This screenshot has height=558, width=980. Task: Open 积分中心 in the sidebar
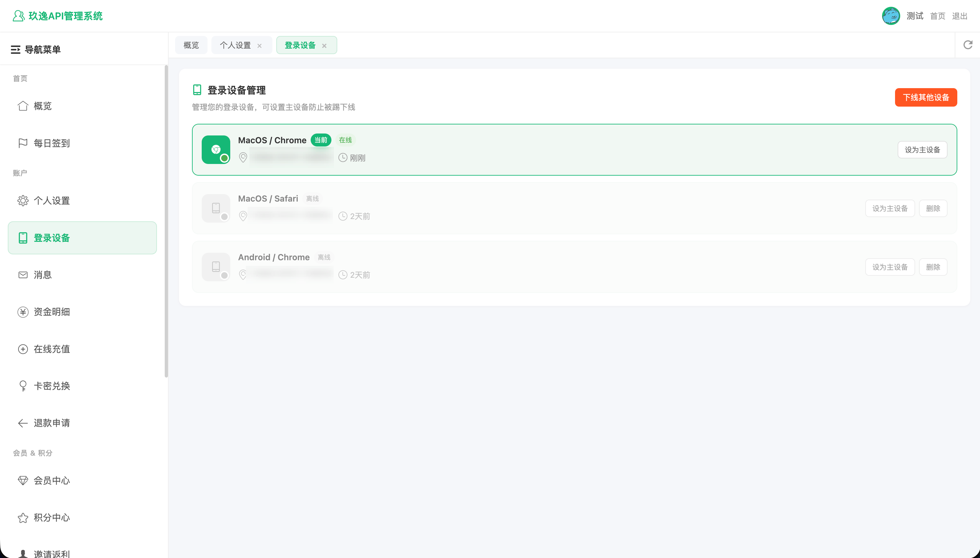click(82, 518)
